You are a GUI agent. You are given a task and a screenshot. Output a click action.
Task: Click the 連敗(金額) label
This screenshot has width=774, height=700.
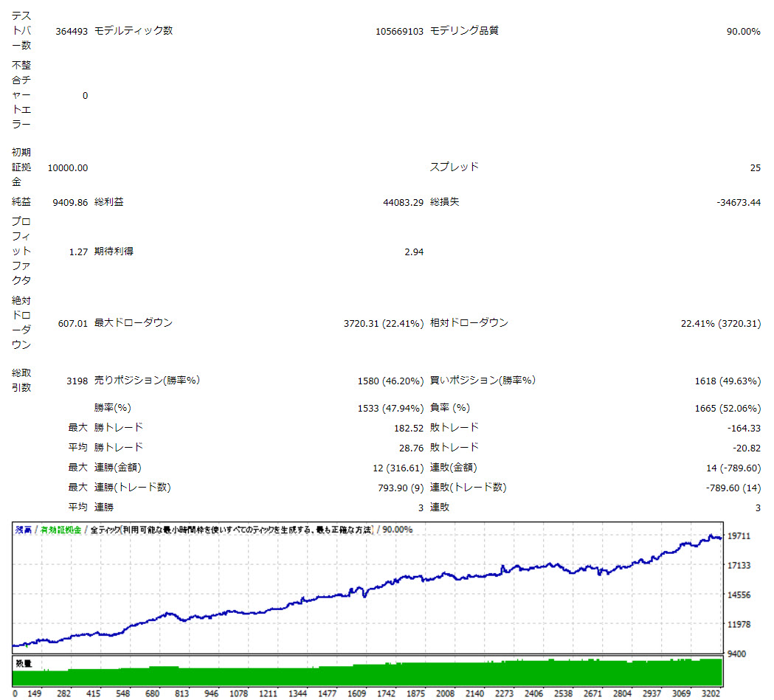[453, 467]
